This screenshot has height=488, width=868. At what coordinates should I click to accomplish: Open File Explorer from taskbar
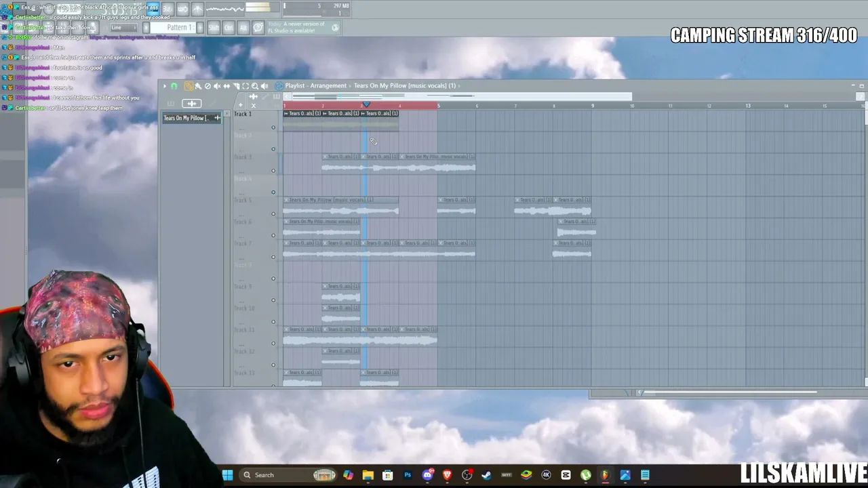[368, 475]
